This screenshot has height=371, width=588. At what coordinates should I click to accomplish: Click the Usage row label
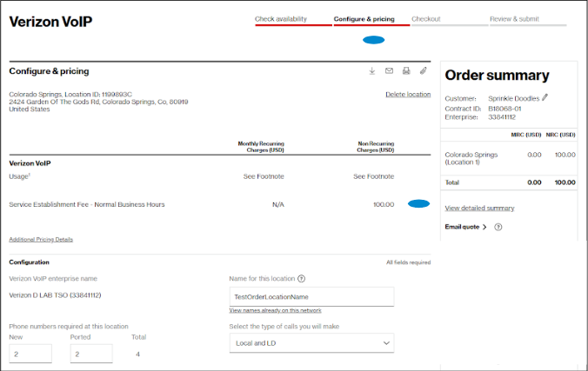click(19, 176)
